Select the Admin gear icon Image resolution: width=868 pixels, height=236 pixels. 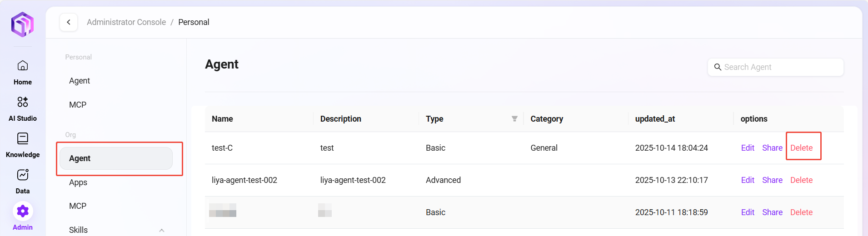pos(23,211)
